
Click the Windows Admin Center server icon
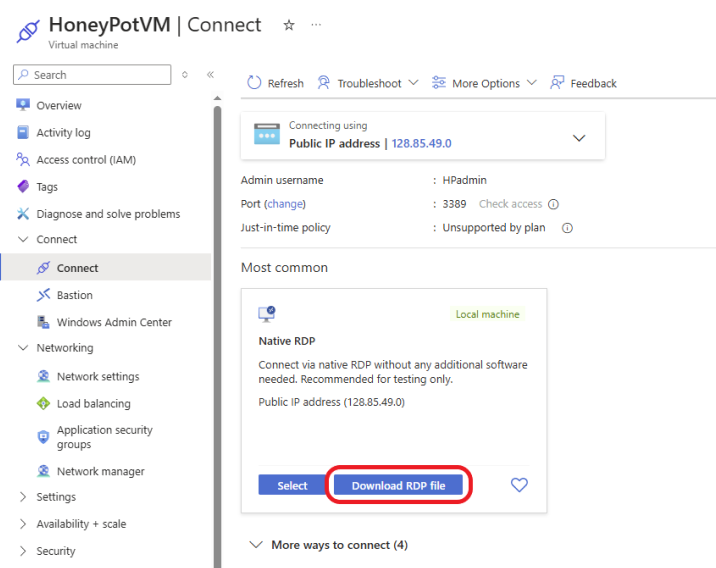[x=43, y=322]
